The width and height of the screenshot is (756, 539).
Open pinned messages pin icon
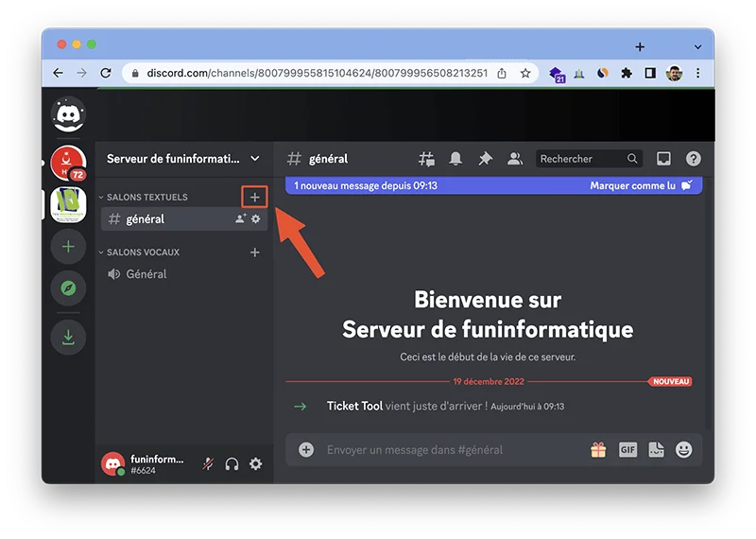tap(486, 159)
